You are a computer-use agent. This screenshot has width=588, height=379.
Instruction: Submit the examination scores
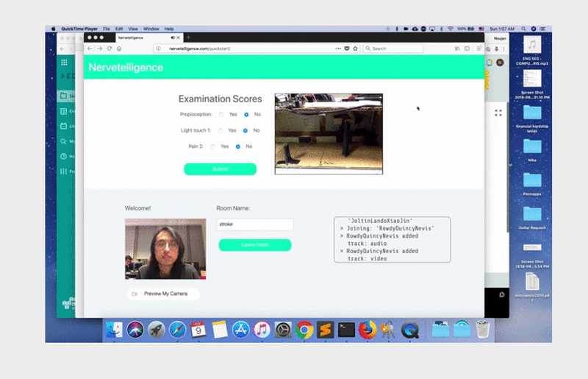click(x=220, y=169)
